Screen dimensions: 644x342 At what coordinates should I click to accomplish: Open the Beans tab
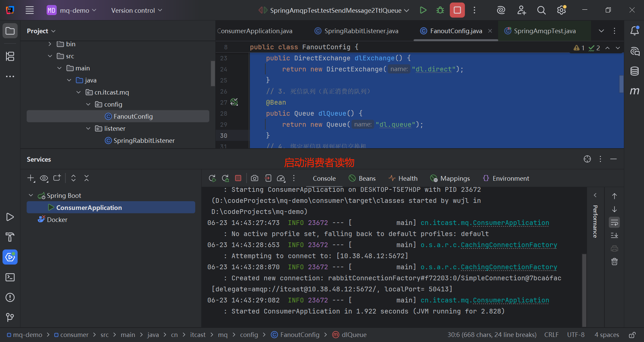[x=362, y=178]
